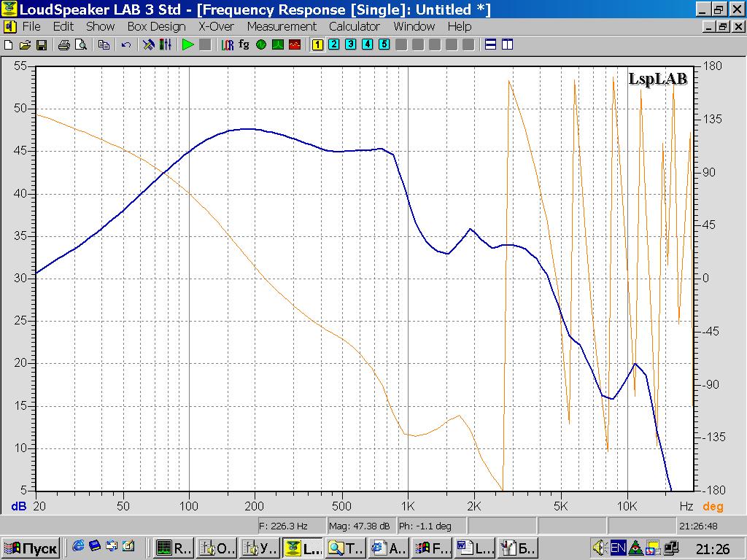The width and height of the screenshot is (747, 560).
Task: Click the Open file folder icon
Action: tap(25, 44)
